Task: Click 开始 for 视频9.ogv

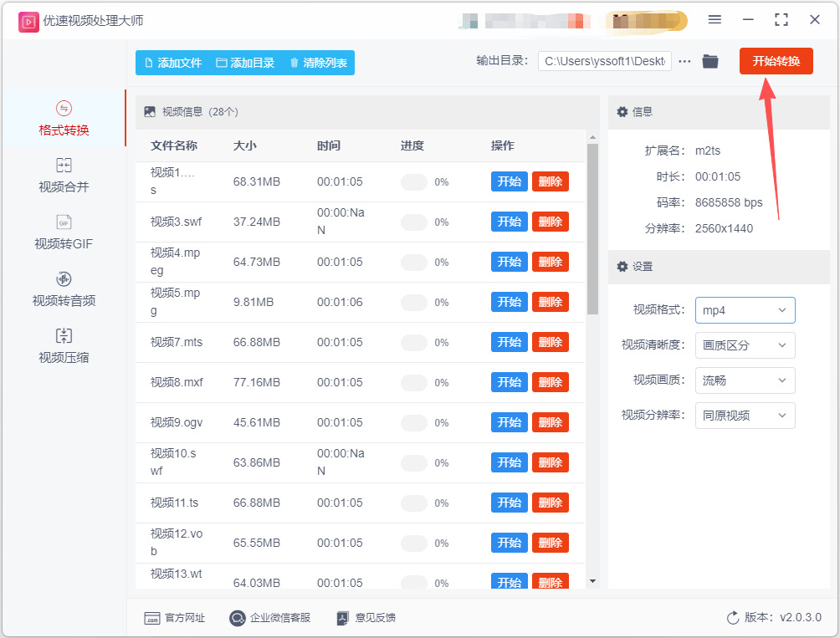Action: [x=509, y=422]
